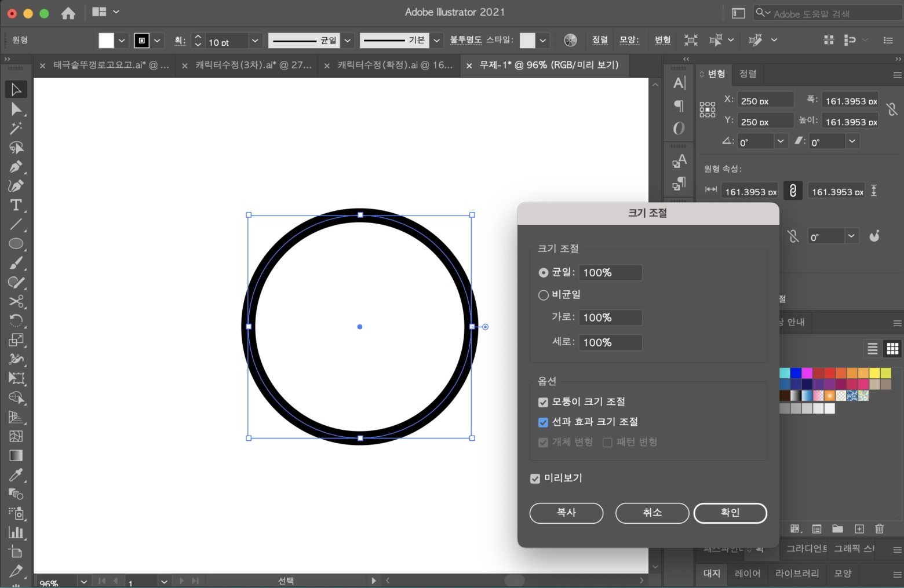904x588 pixels.
Task: Select the Eyedropper tool
Action: pos(16,475)
